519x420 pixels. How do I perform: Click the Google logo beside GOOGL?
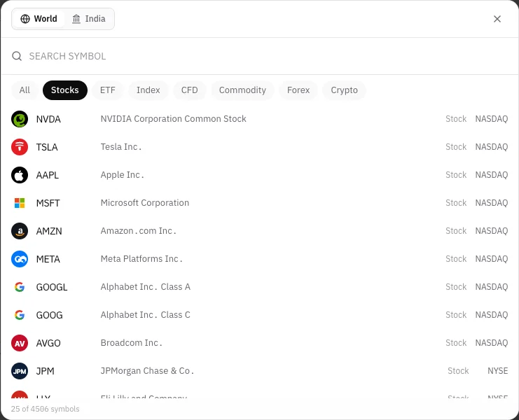pos(20,287)
